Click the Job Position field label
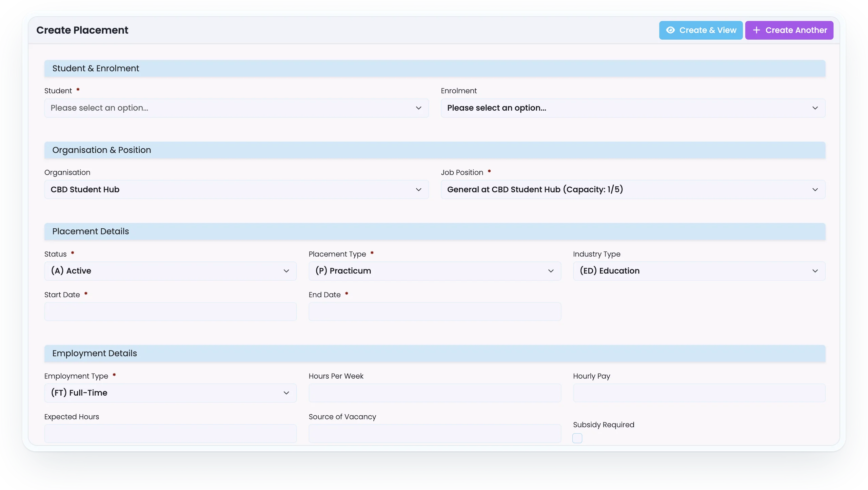The width and height of the screenshot is (868, 490). (x=462, y=172)
